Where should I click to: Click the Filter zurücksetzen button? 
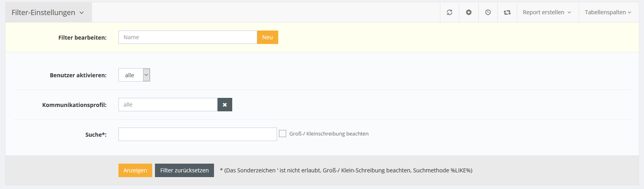(184, 170)
